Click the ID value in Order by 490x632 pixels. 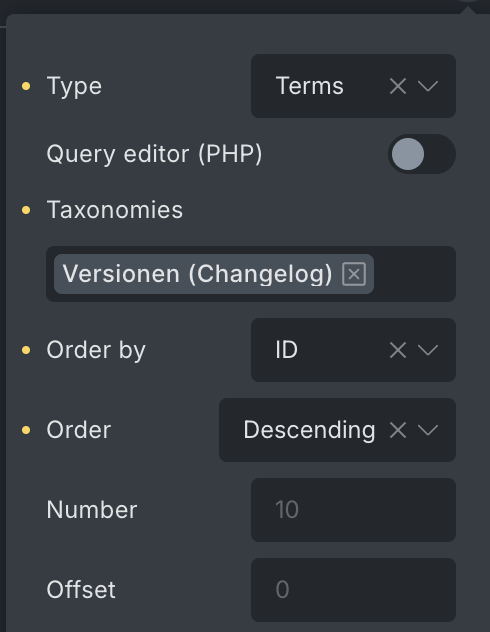[x=287, y=350]
